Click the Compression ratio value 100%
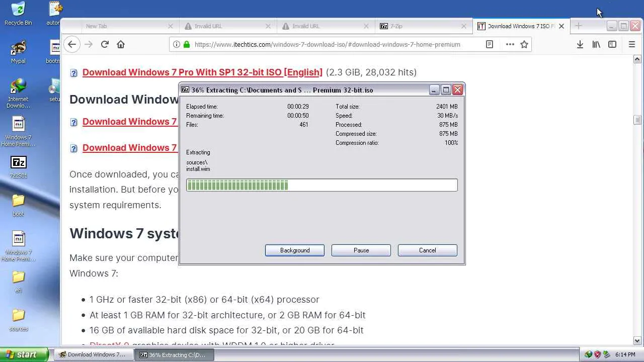 click(x=451, y=143)
